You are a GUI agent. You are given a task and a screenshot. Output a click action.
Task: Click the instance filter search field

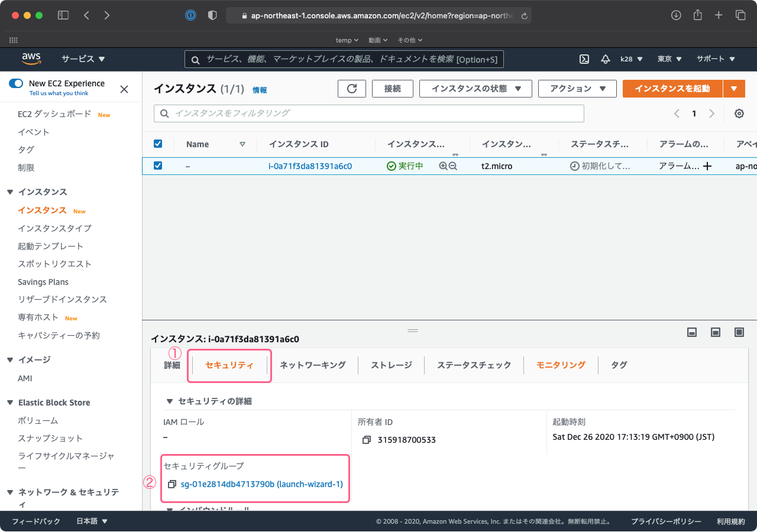tap(369, 113)
